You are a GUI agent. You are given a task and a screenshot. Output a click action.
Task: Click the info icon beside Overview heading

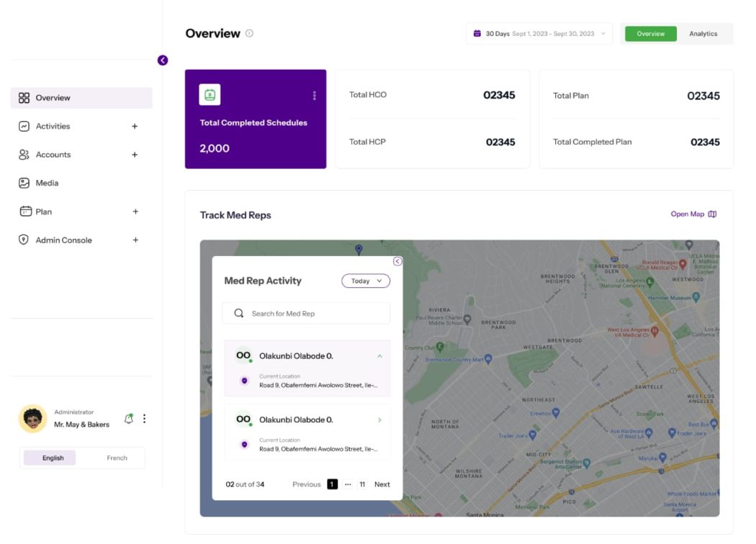click(x=249, y=32)
